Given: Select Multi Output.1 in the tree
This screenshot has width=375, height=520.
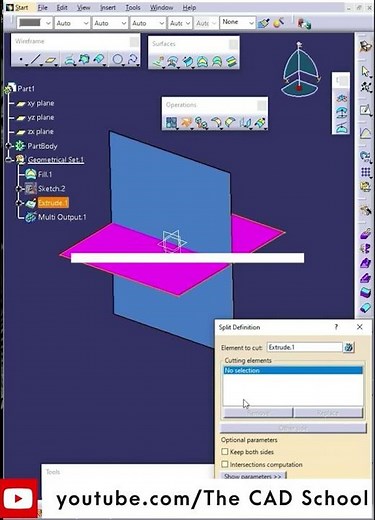Looking at the screenshot, I should [62, 217].
